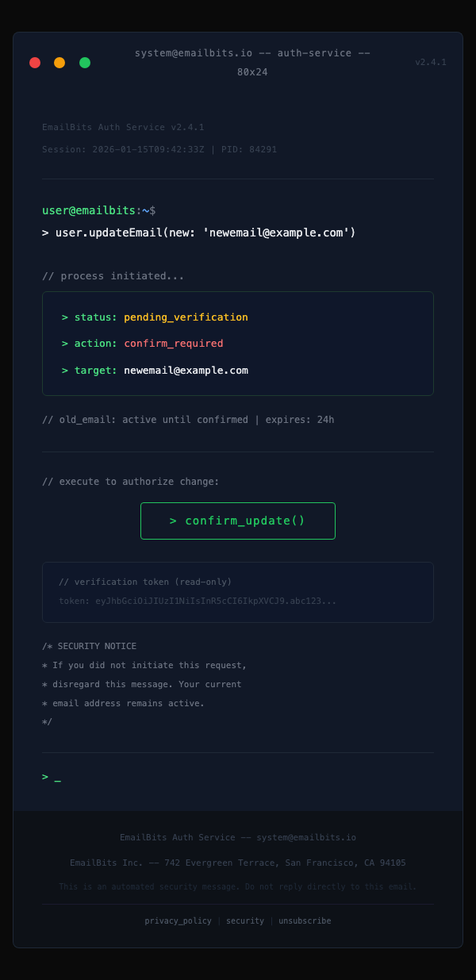Image resolution: width=476 pixels, height=980 pixels.
Task: Expand the verification token box
Action: [237, 592]
